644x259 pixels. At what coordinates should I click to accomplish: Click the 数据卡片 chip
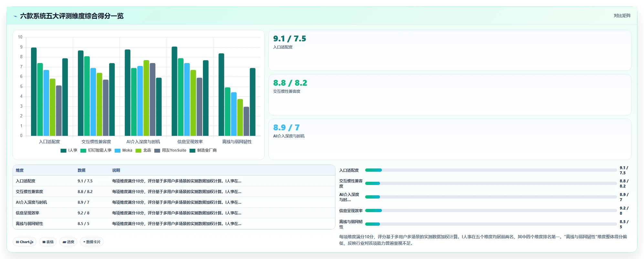point(92,242)
